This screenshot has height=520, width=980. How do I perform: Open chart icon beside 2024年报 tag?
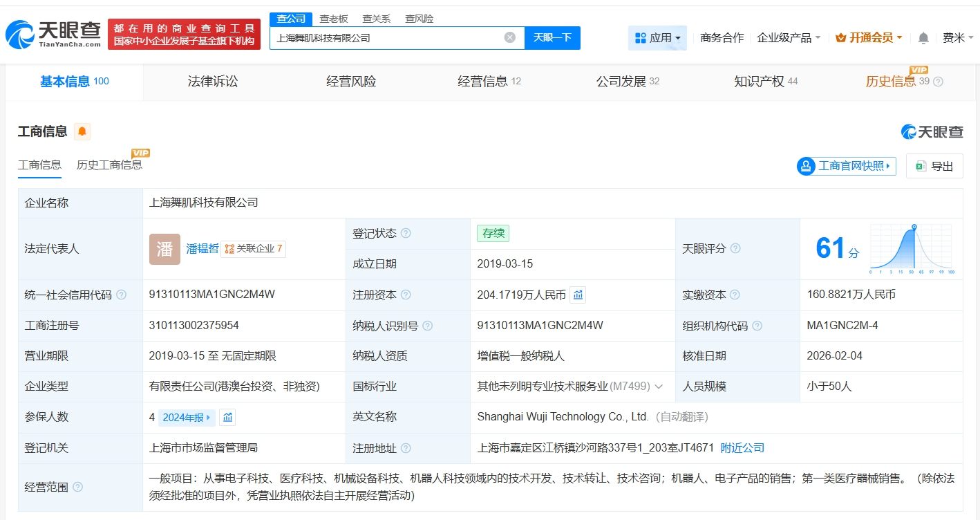[x=227, y=417]
